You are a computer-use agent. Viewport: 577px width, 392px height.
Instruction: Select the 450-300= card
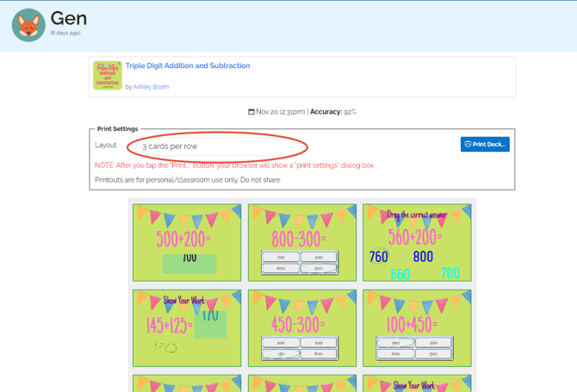[302, 328]
